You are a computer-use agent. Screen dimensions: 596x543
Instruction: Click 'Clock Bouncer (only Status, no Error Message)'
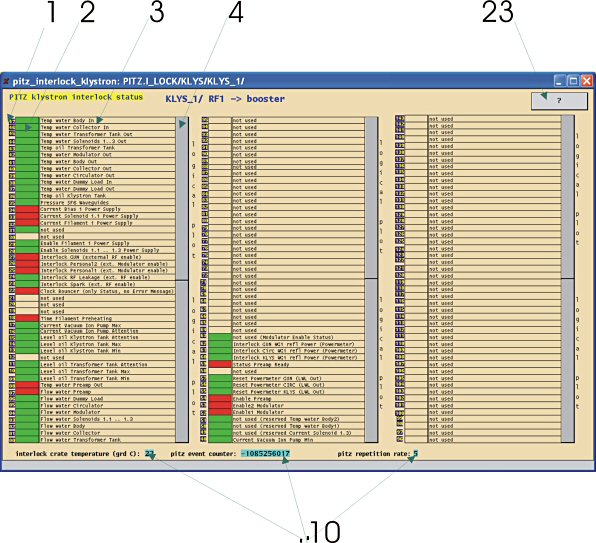click(x=107, y=291)
